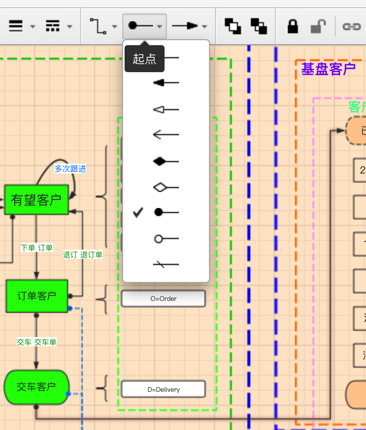
Task: Select the curly brace beside 订单客户
Action: [x=102, y=299]
